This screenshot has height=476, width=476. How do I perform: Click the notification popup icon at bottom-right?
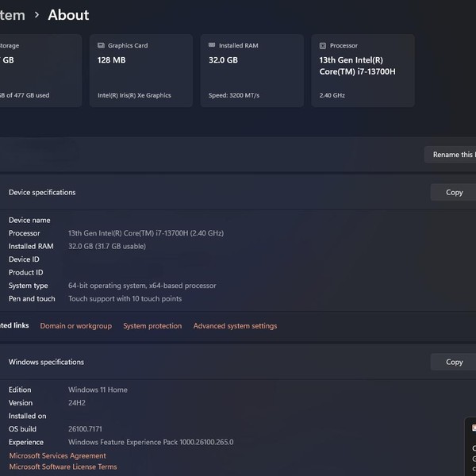474,427
